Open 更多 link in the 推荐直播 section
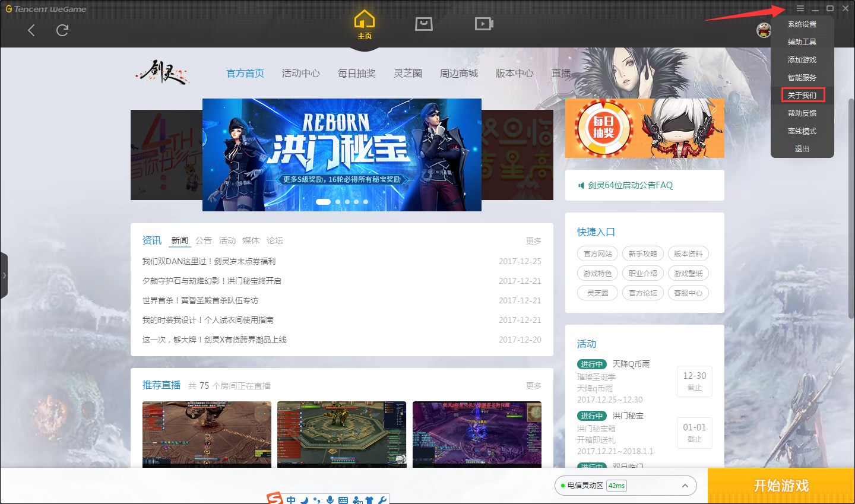Viewport: 855px width, 504px height. (534, 386)
